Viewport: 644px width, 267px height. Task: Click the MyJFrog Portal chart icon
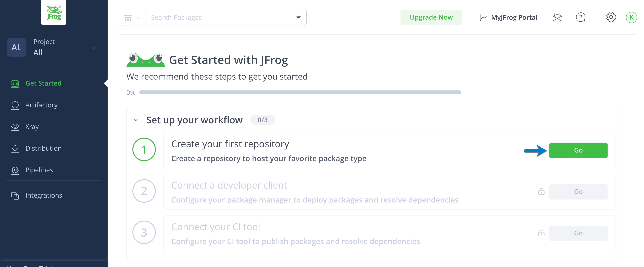(483, 17)
